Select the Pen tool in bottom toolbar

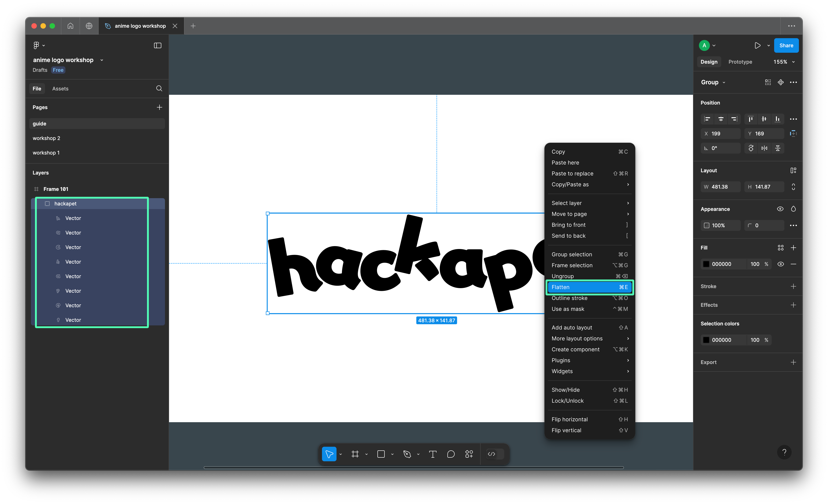coord(407,454)
